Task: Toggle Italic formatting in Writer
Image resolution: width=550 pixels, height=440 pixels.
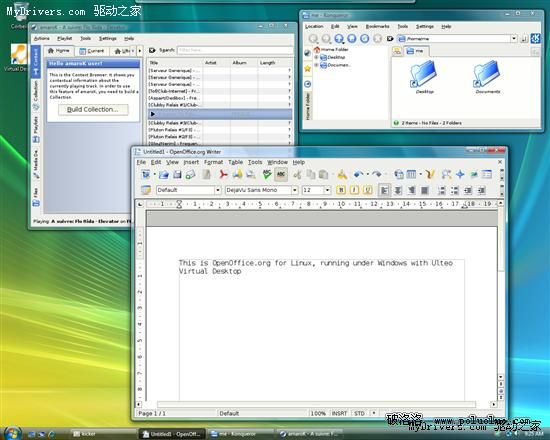Action: tap(354, 190)
